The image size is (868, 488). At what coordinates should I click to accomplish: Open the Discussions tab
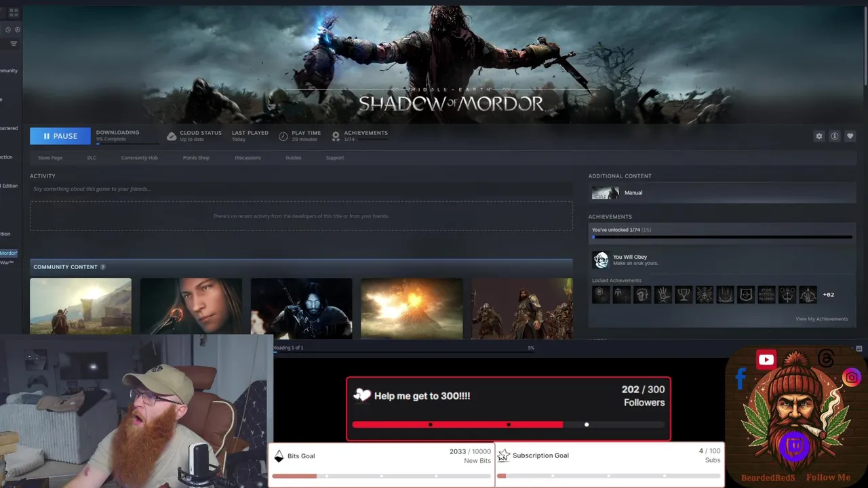click(248, 158)
